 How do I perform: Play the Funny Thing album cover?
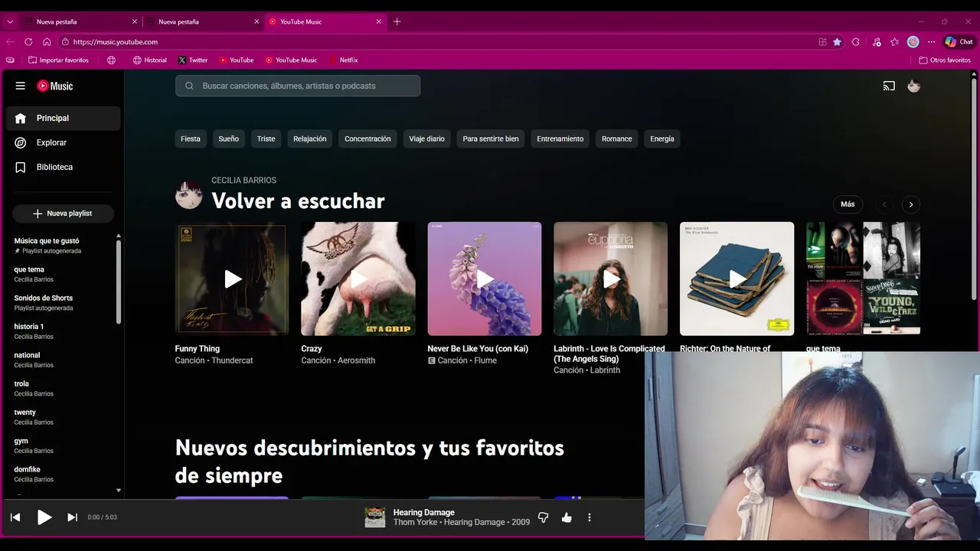click(232, 279)
